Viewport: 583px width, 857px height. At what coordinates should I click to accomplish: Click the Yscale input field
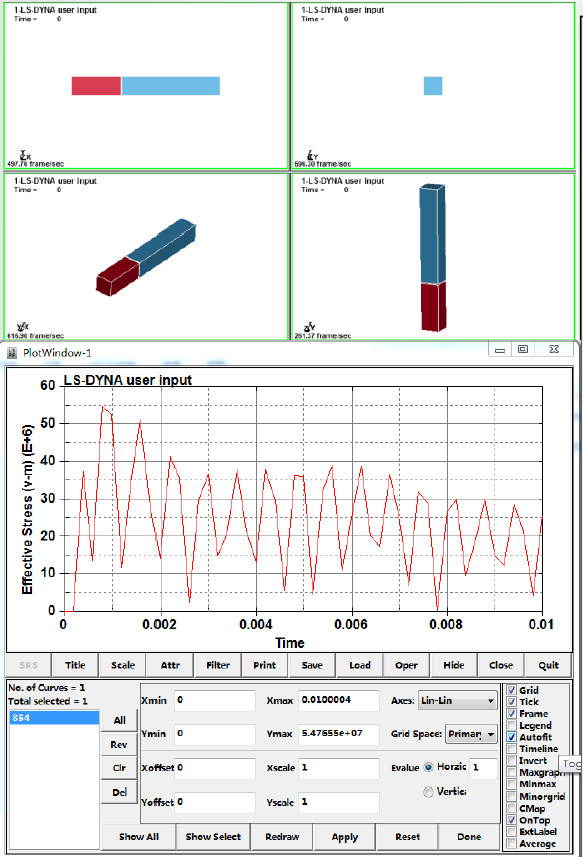point(339,802)
